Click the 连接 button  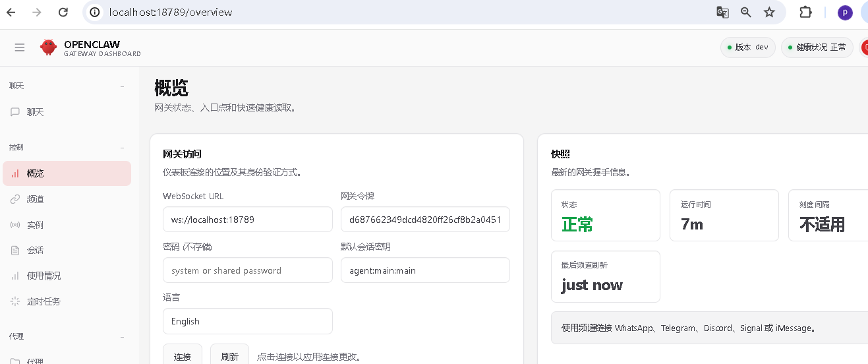[183, 356]
